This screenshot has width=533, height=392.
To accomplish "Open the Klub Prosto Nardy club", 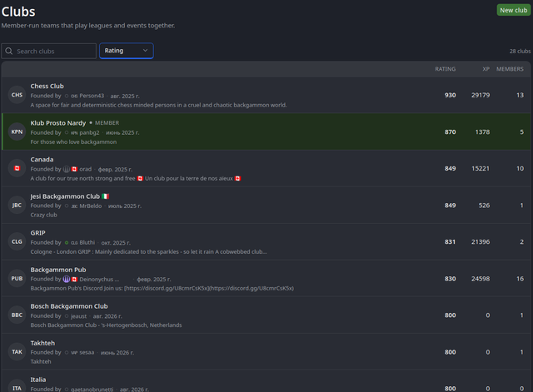I will point(58,123).
